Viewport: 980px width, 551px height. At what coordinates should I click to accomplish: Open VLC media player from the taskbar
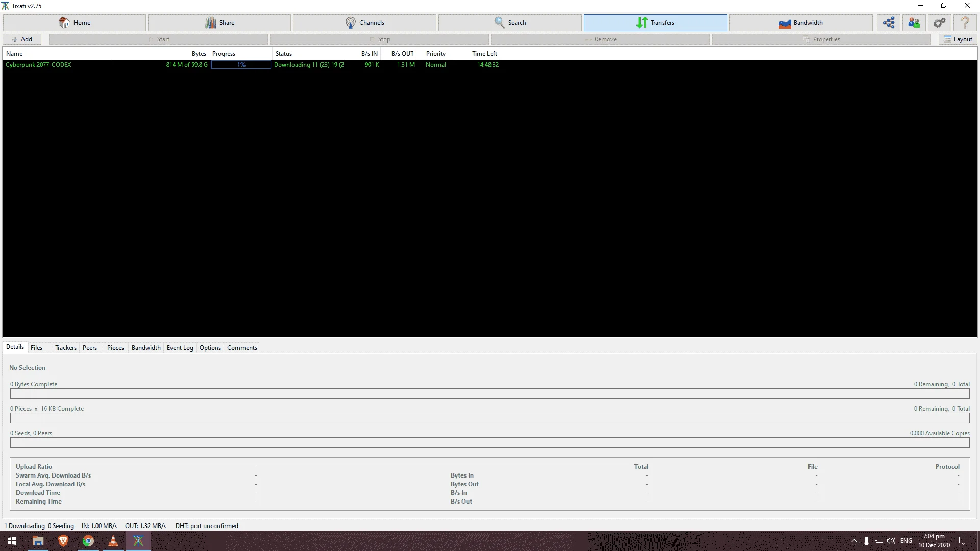[113, 541]
